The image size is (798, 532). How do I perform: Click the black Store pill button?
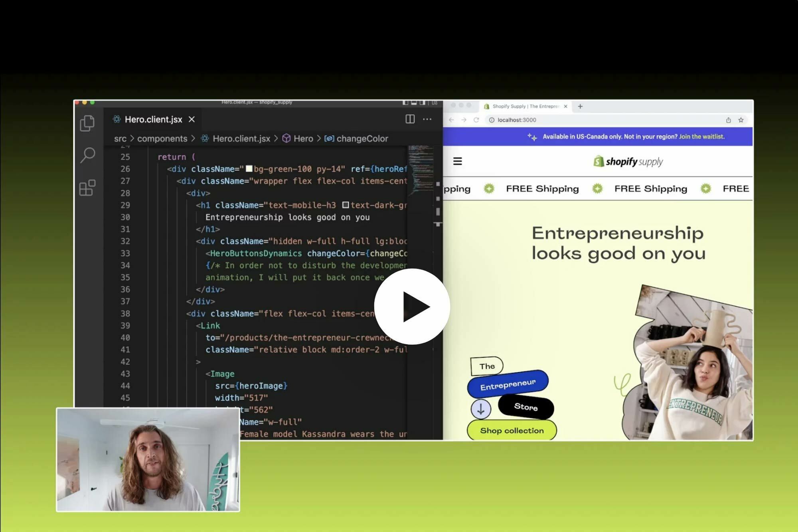click(526, 406)
